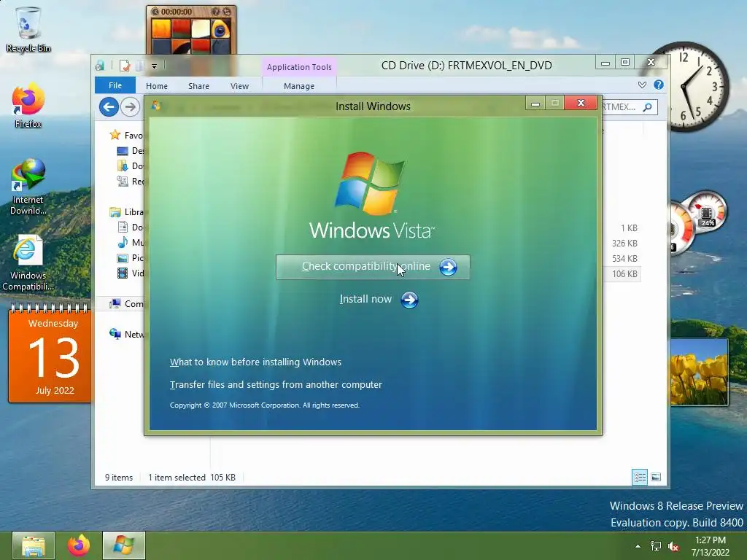The image size is (747, 560).
Task: Click the puzzle gadget timer icon
Action: coord(155,12)
